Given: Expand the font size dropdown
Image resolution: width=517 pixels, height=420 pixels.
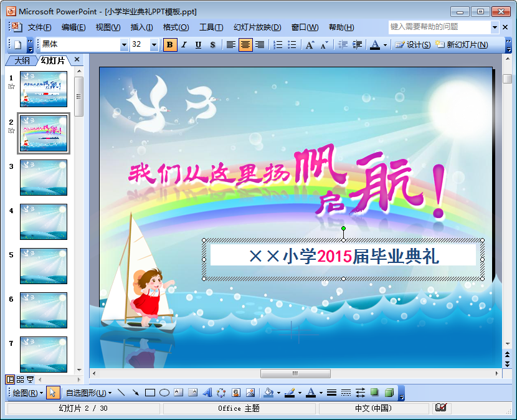Looking at the screenshot, I should [x=154, y=45].
